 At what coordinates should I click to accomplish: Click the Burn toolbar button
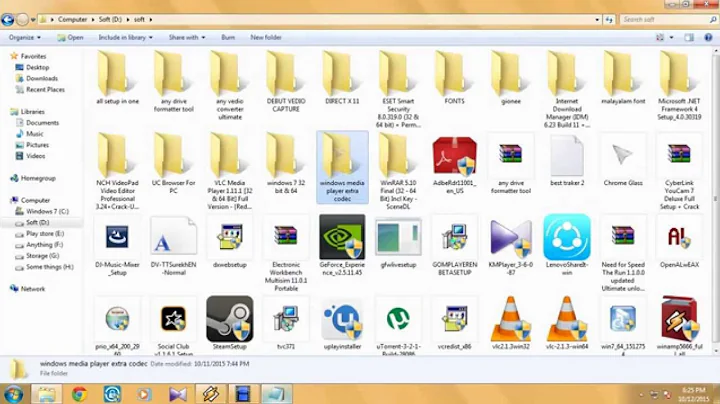228,37
